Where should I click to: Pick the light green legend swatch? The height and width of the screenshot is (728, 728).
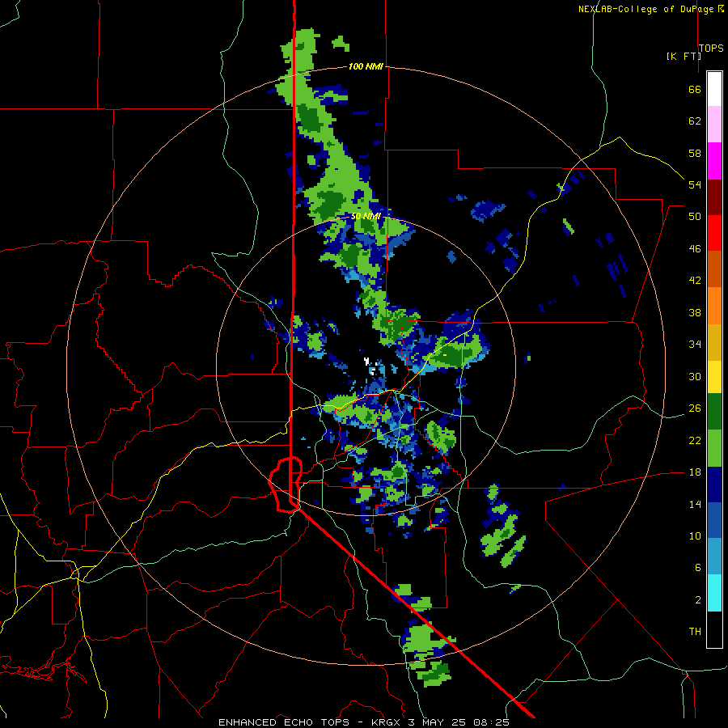(x=714, y=448)
